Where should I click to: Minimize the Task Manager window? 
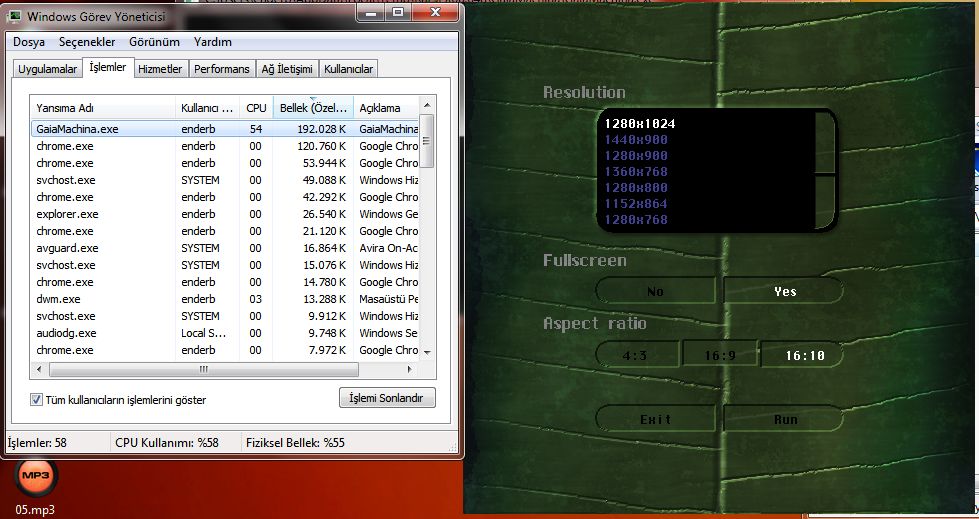pos(371,12)
